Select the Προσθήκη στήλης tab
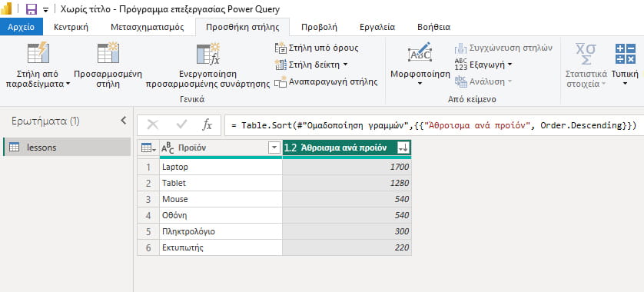 pos(242,28)
